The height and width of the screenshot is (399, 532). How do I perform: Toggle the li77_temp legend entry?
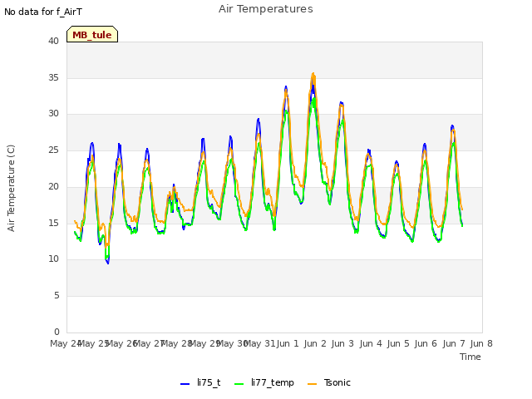(x=264, y=382)
